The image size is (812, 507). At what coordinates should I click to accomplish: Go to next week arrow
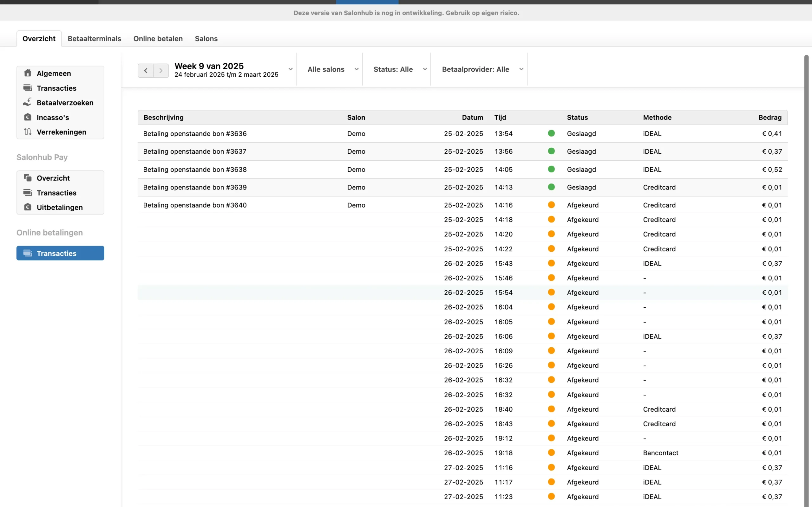[x=161, y=70]
